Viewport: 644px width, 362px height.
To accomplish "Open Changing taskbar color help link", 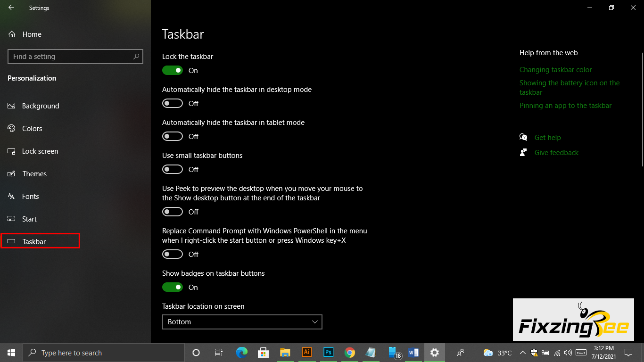I will [x=555, y=70].
